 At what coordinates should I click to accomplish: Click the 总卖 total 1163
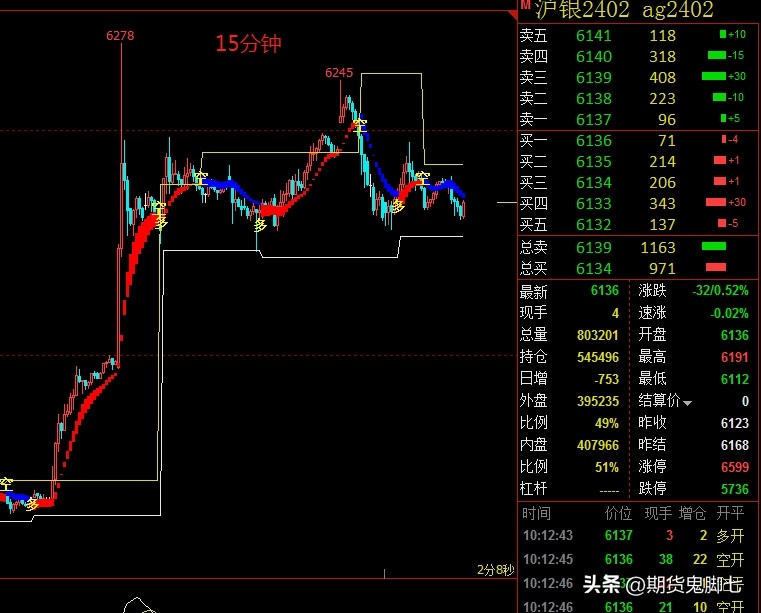658,248
